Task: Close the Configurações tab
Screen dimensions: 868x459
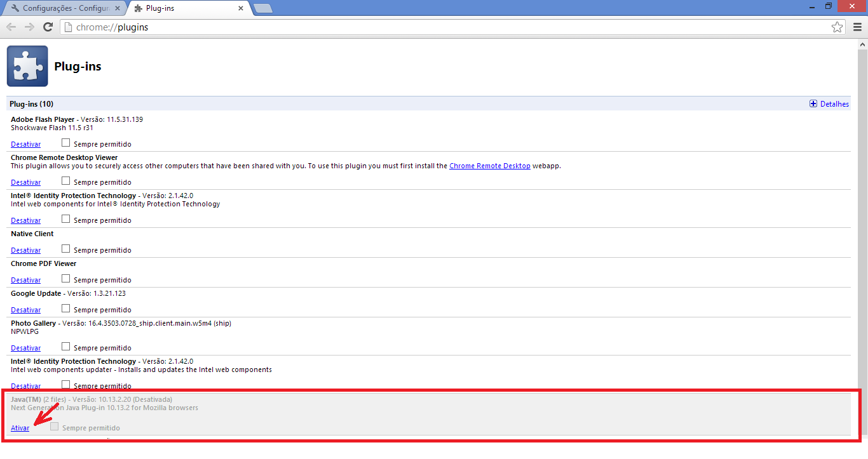Action: pos(117,8)
